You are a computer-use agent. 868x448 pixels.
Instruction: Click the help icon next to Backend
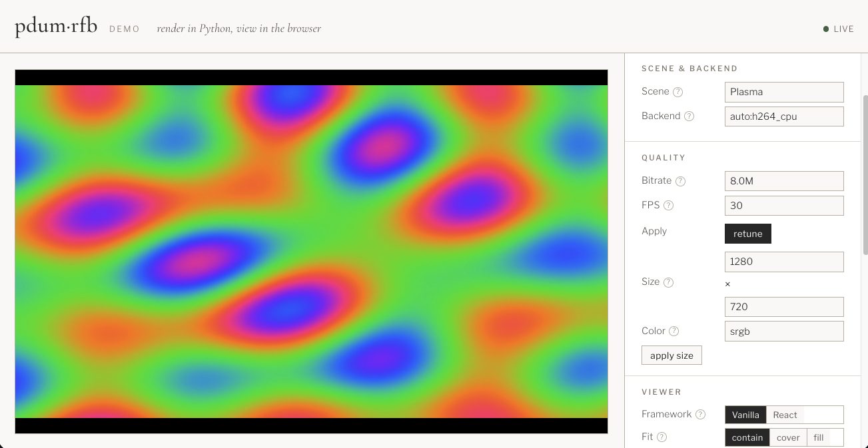689,116
